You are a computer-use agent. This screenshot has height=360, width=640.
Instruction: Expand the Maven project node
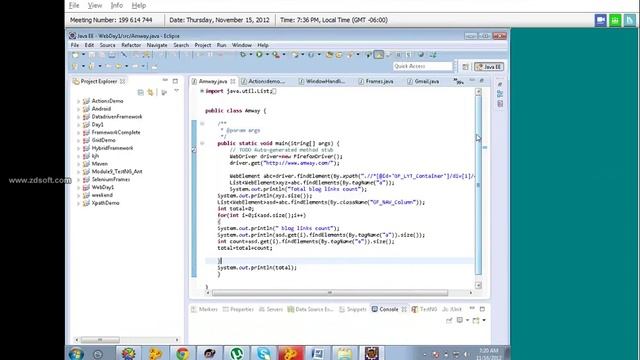click(78, 164)
